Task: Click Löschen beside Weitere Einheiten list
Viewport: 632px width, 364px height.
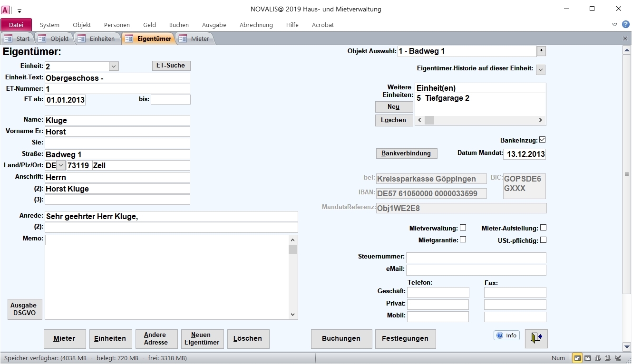Action: tap(394, 120)
